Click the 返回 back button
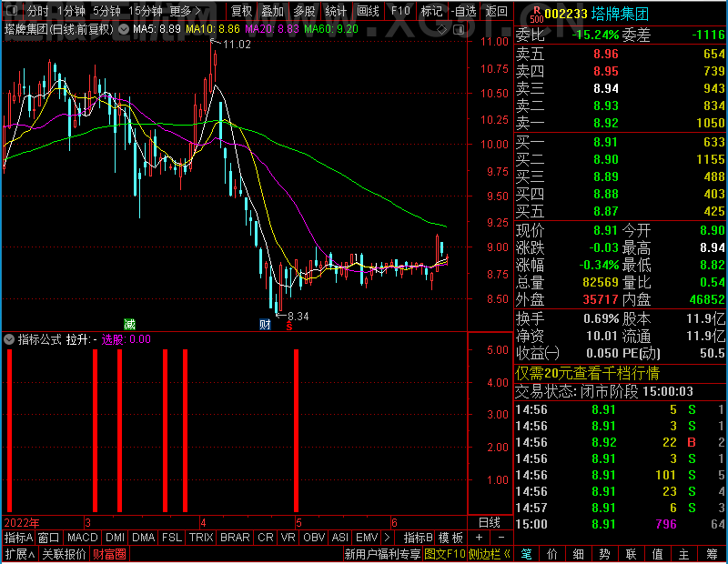Image resolution: width=728 pixels, height=564 pixels. pos(496,11)
